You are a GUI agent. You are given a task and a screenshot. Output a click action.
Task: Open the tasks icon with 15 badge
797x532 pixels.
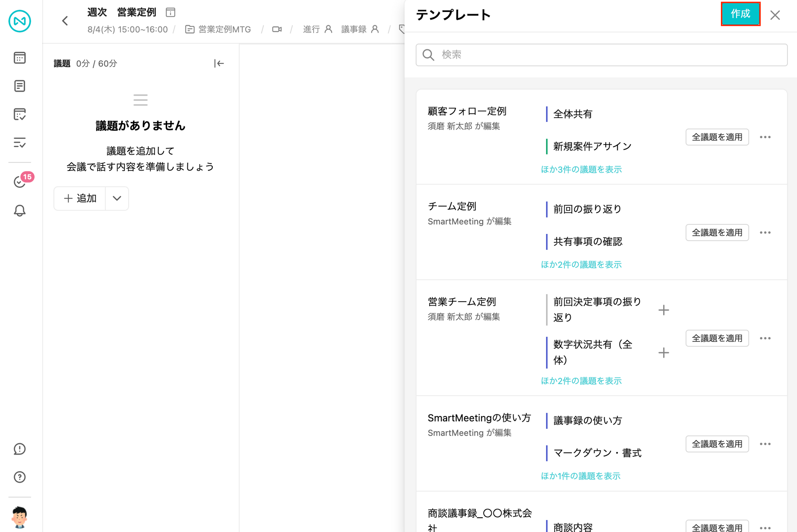pos(20,182)
